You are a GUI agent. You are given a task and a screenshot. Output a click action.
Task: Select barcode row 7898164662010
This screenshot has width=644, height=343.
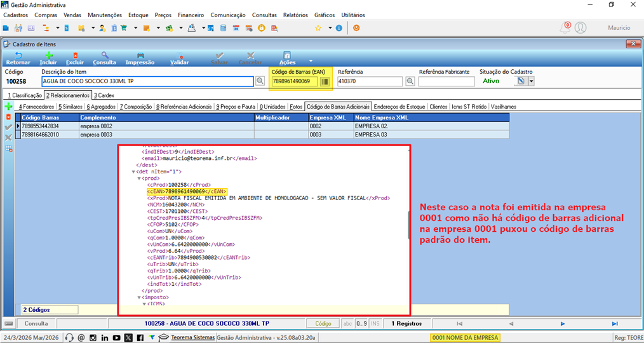pyautogui.click(x=262, y=134)
